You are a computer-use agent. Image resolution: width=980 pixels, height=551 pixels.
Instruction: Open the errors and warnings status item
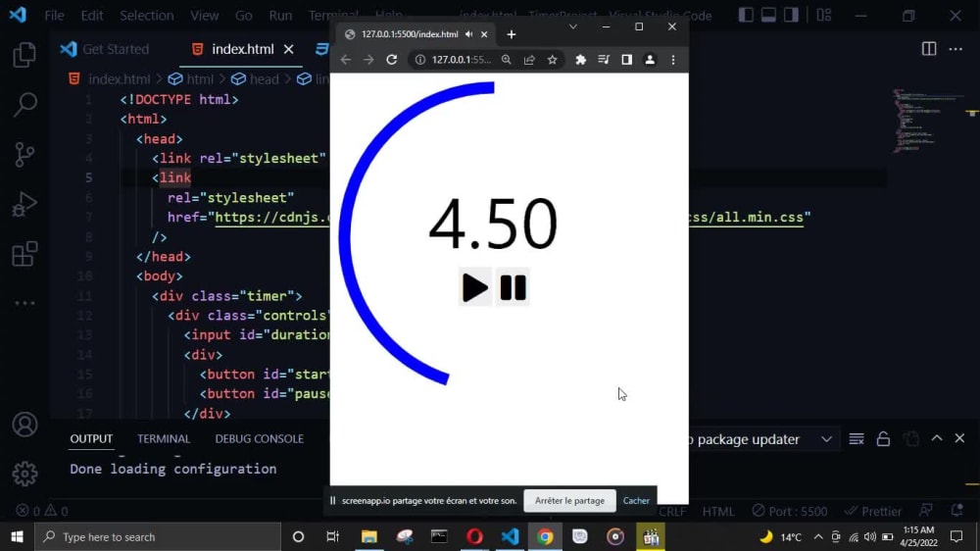[x=42, y=511]
